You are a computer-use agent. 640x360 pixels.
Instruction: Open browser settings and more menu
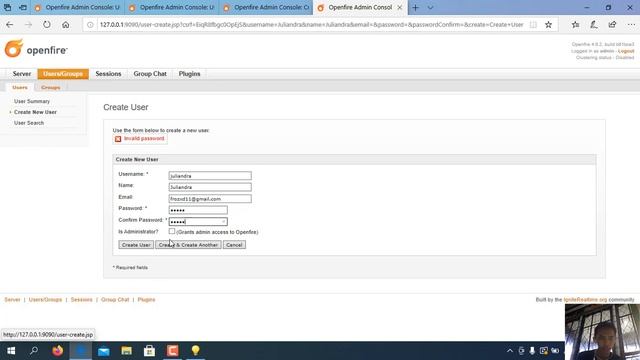[x=631, y=24]
